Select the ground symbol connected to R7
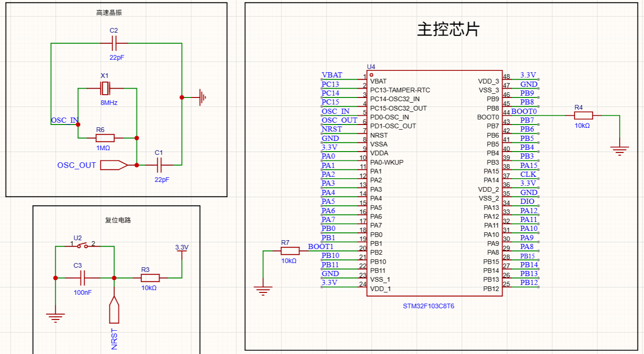This screenshot has width=644, height=354. pos(263,290)
